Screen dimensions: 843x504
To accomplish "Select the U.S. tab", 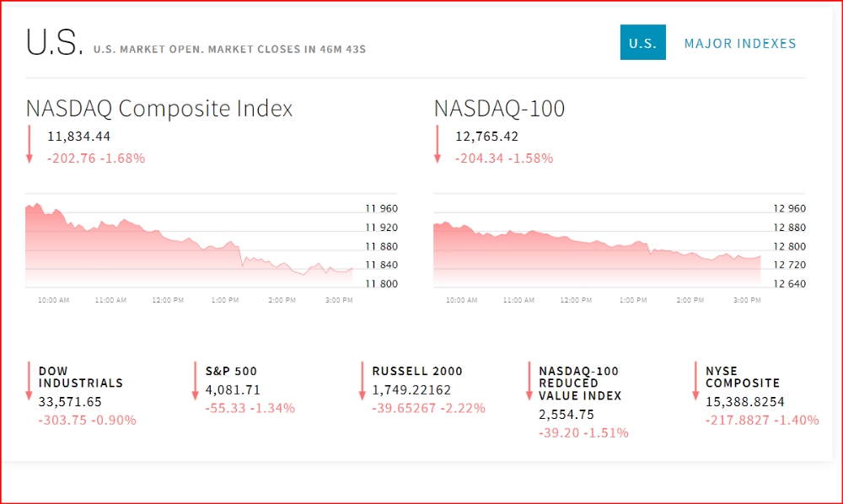I will tap(642, 43).
